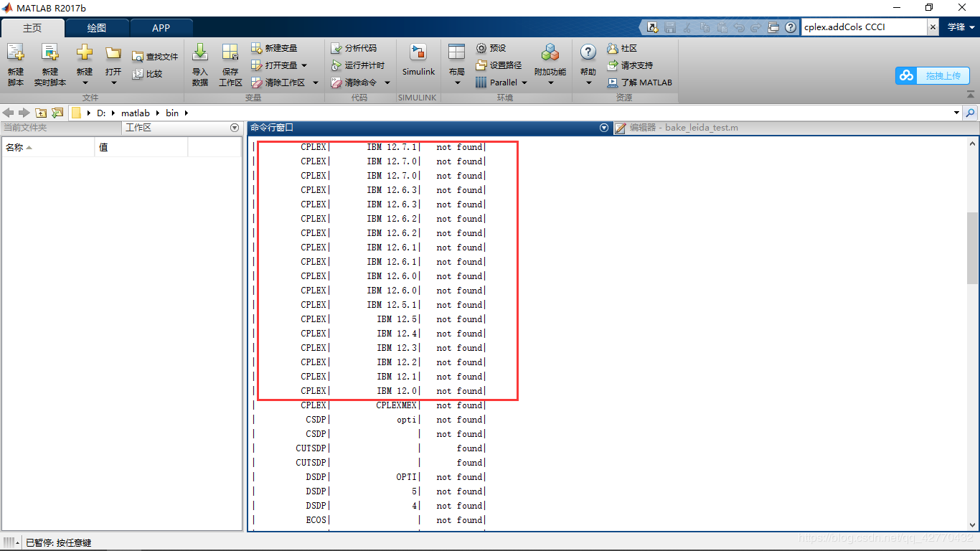This screenshot has height=551, width=980.
Task: Click the bin folder in the path
Action: point(172,113)
